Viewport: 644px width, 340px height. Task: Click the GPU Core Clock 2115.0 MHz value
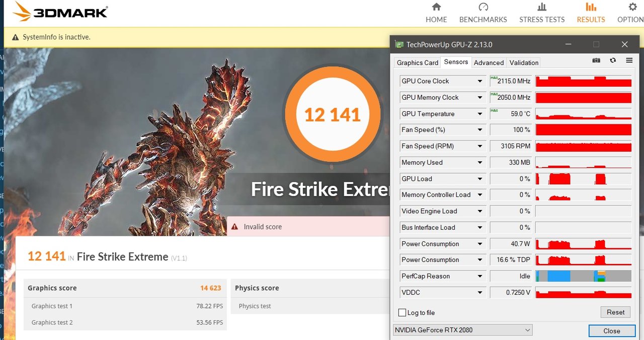(511, 81)
